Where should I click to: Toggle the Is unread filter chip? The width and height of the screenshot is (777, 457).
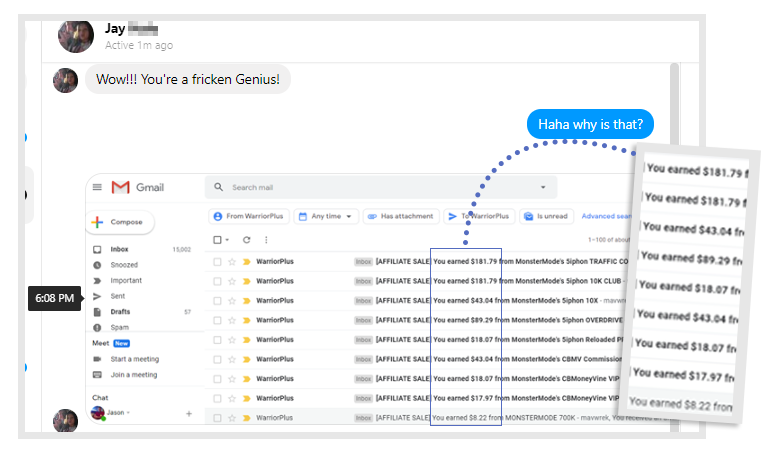tap(547, 217)
